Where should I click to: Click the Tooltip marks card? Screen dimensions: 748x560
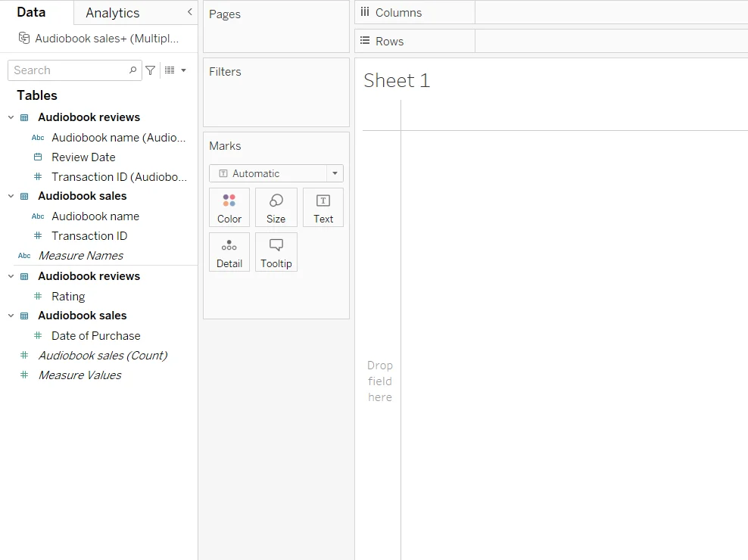[x=276, y=252]
